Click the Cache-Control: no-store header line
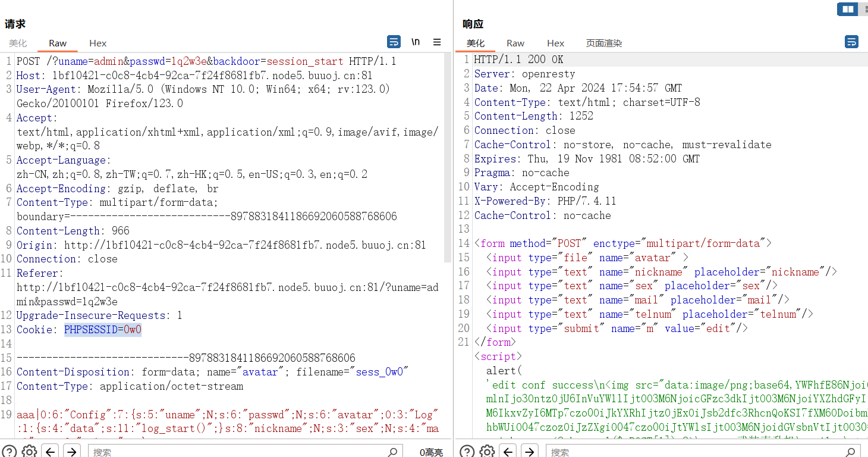 (x=622, y=145)
